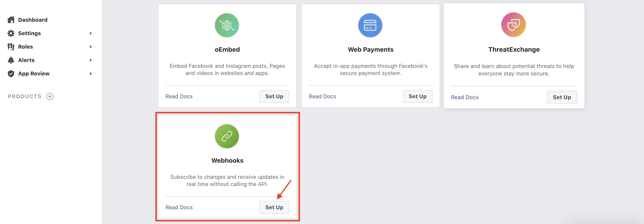The image size is (644, 224).
Task: Click the Settings gear icon
Action: (11, 33)
